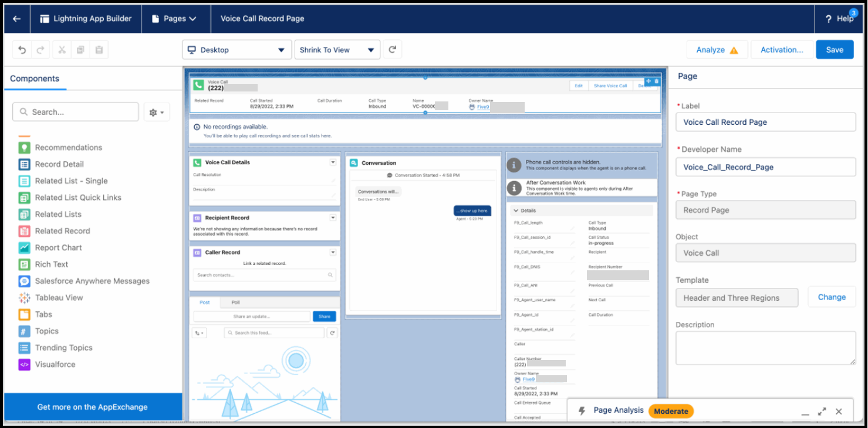Switch to the Poll tab

point(235,303)
